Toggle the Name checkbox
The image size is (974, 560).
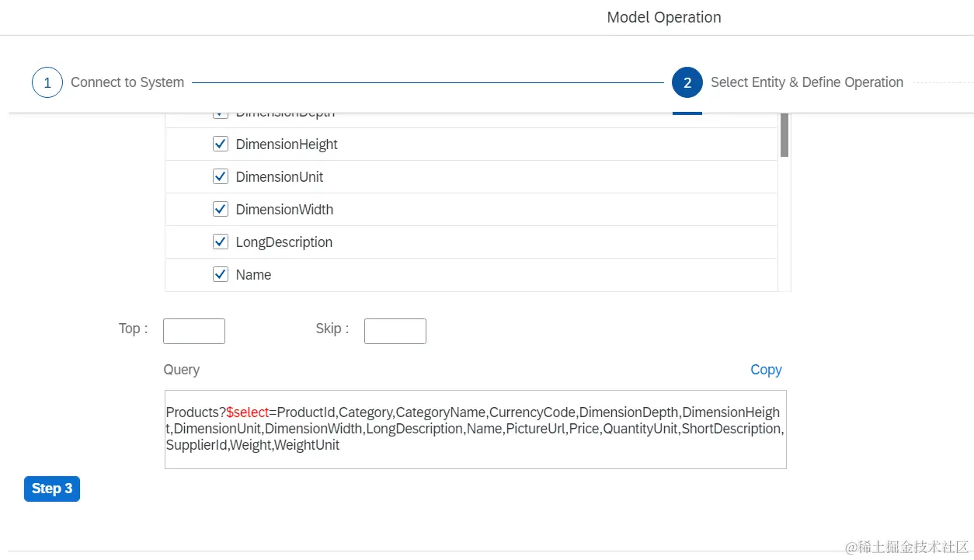pyautogui.click(x=221, y=275)
